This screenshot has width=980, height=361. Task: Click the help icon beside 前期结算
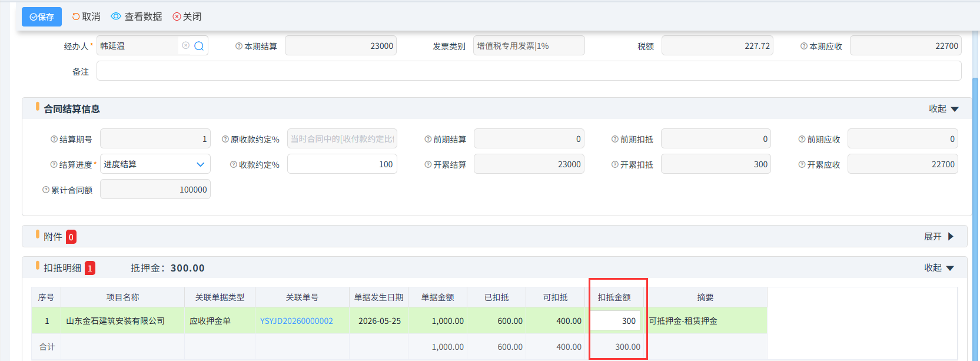[x=428, y=139]
